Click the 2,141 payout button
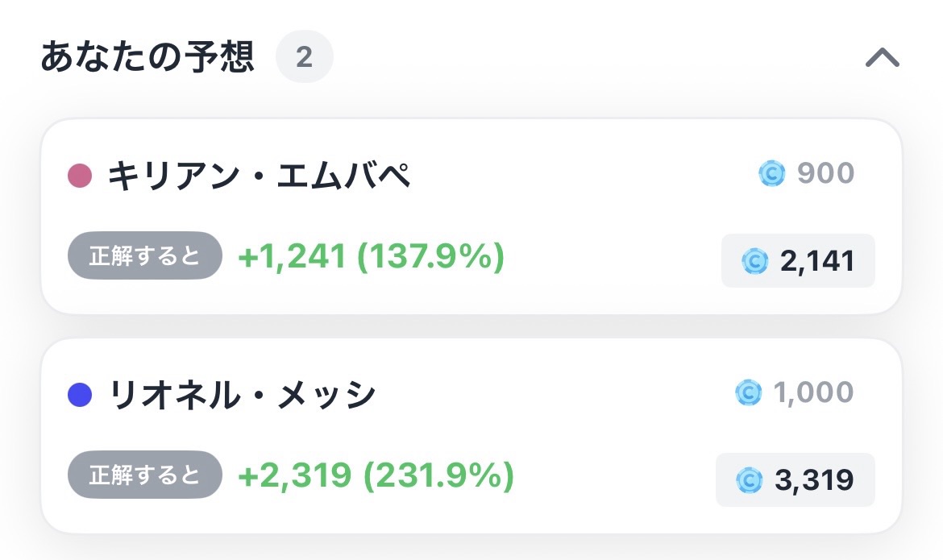943x560 pixels. (798, 260)
